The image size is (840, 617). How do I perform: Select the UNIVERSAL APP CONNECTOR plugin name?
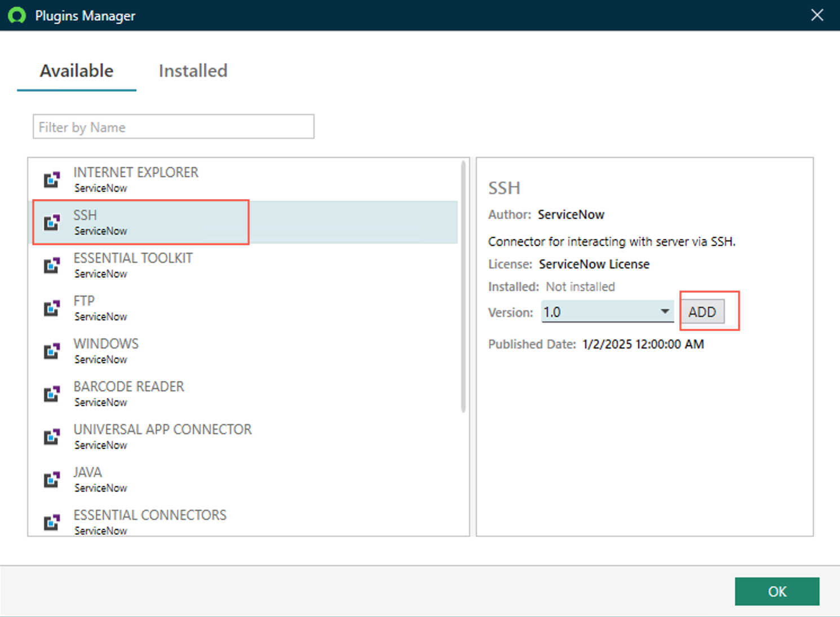coord(162,429)
